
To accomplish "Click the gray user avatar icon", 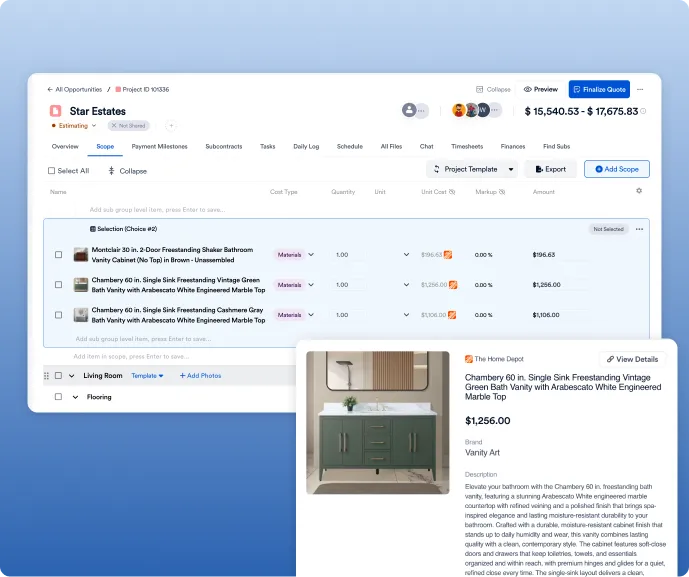I will tap(409, 110).
